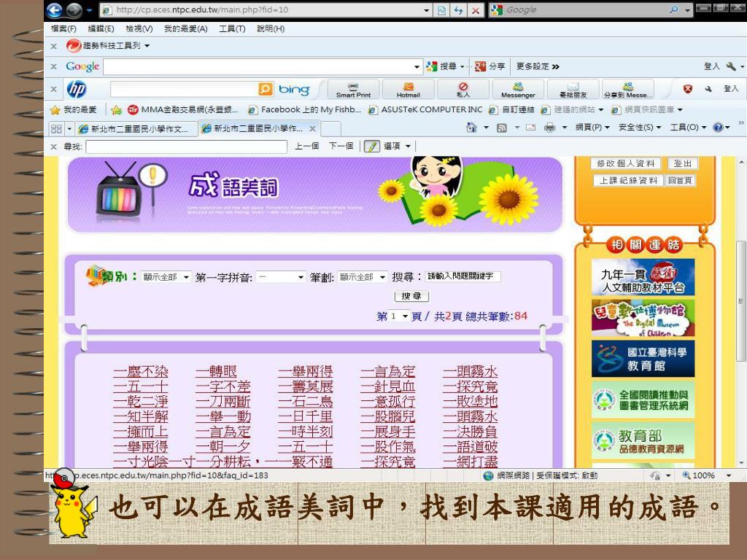Open 國立臺灣科學教育館 related link banner
The image size is (747, 560).
tap(643, 359)
